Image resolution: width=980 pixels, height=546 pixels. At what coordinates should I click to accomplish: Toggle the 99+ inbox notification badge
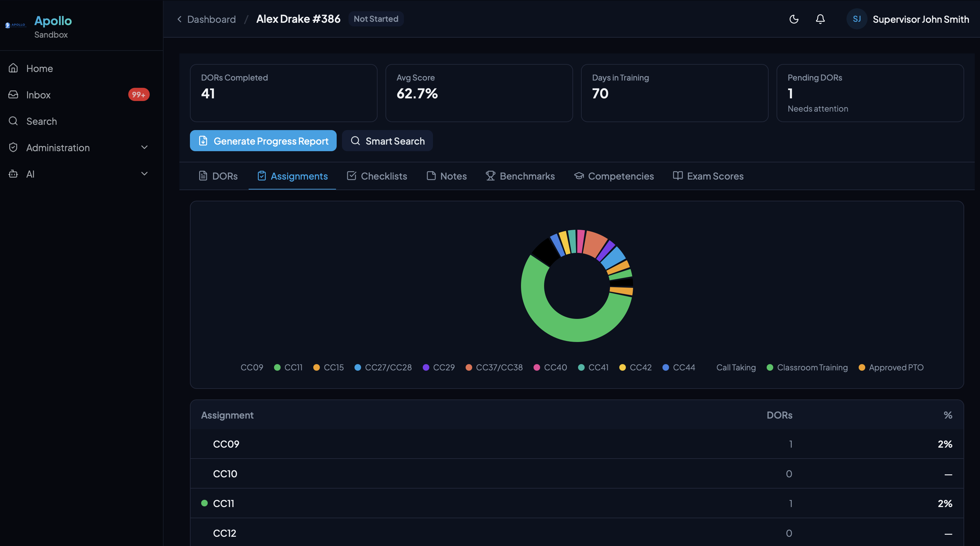click(138, 94)
